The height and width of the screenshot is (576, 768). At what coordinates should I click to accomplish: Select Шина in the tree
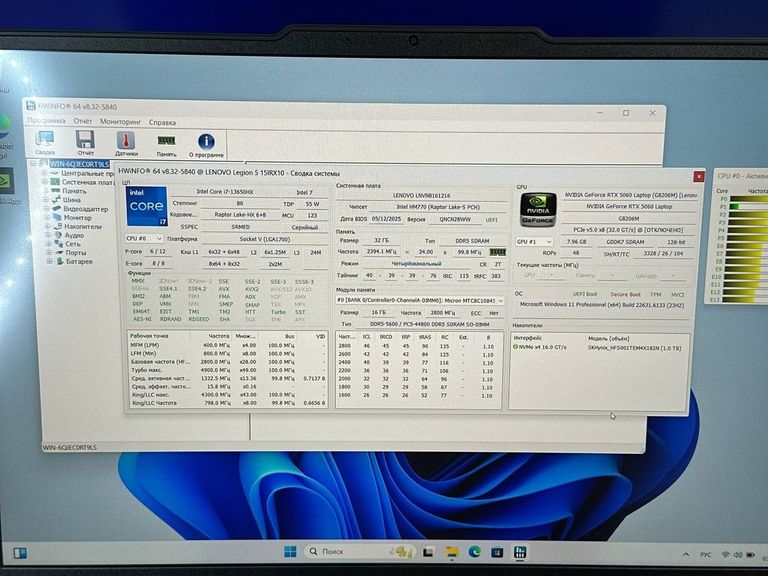pos(72,200)
